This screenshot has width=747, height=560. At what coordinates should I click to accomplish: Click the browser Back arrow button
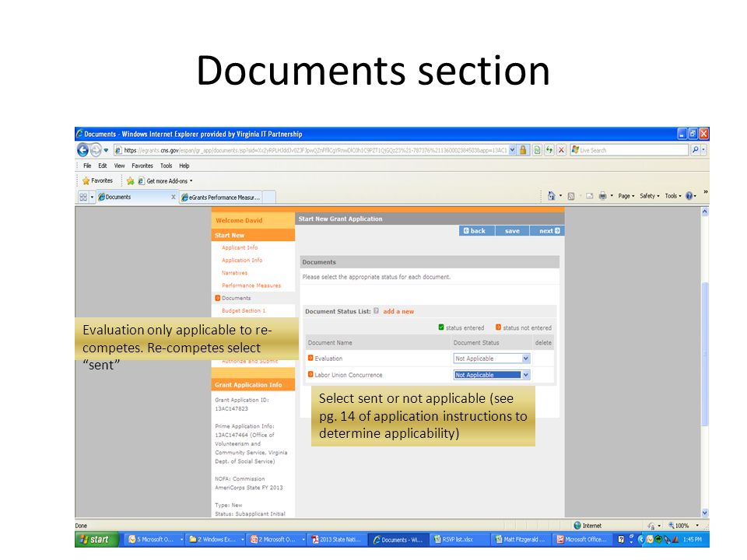[82, 150]
